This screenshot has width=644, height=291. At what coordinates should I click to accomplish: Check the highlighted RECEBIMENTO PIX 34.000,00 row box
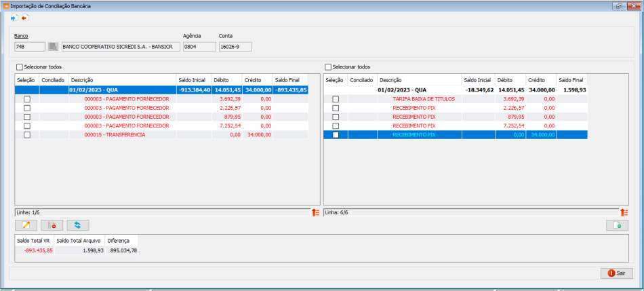pos(336,135)
